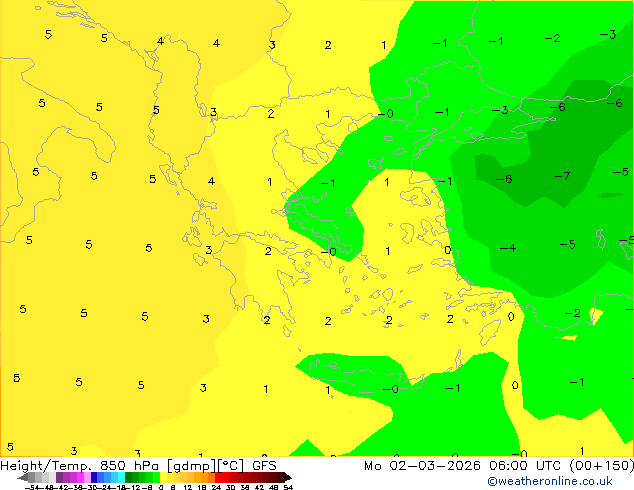Select the dark purple swatch in the legend
This screenshot has height=490, width=634.
click(x=59, y=478)
